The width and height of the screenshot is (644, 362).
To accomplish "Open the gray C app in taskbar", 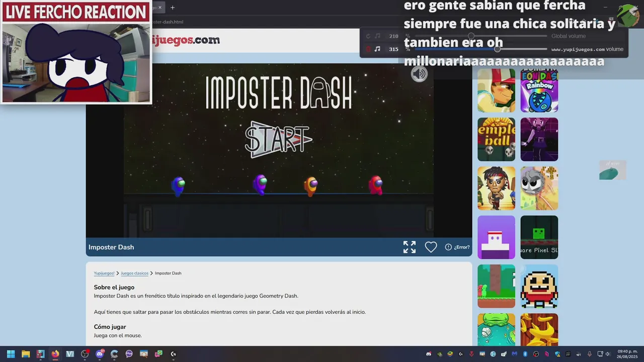I will (x=115, y=354).
